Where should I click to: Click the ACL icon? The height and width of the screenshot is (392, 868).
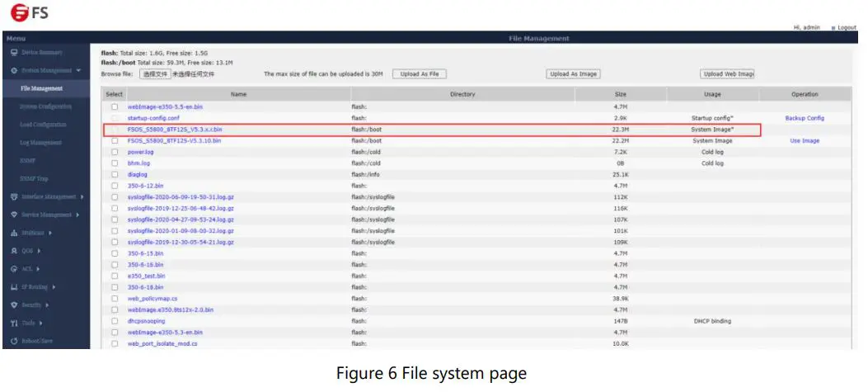pyautogui.click(x=14, y=269)
